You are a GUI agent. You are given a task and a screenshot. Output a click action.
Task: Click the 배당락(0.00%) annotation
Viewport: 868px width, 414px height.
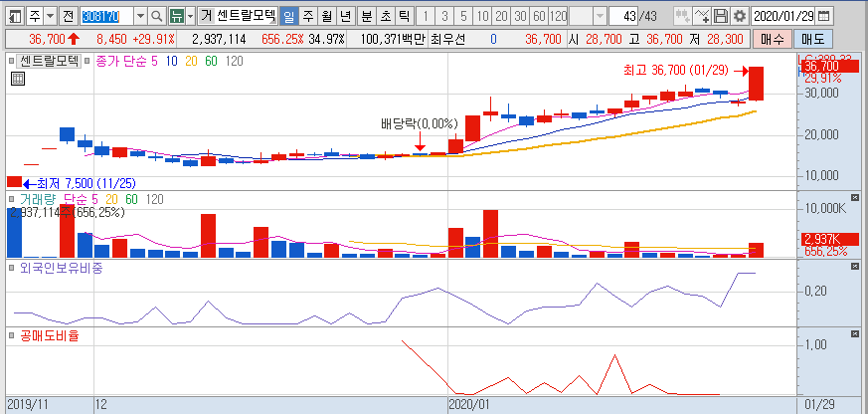pyautogui.click(x=419, y=122)
